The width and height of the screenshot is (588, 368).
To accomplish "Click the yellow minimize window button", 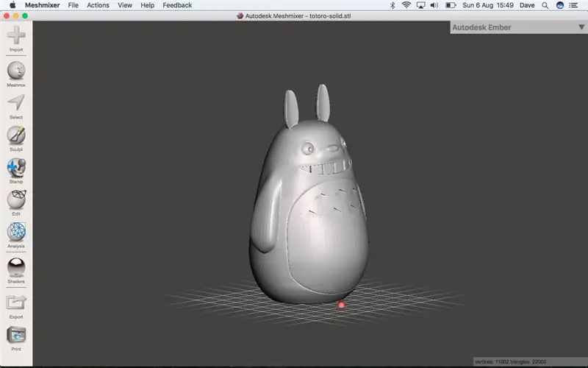I will pos(15,15).
